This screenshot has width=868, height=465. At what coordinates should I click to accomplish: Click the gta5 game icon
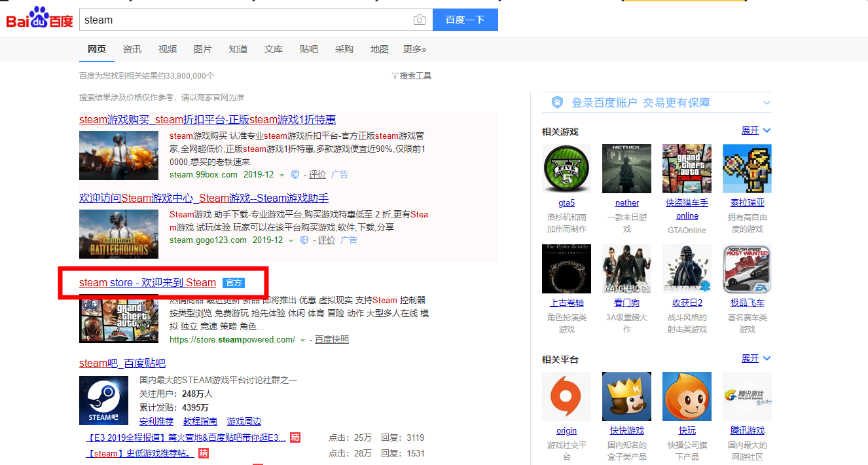pyautogui.click(x=566, y=168)
